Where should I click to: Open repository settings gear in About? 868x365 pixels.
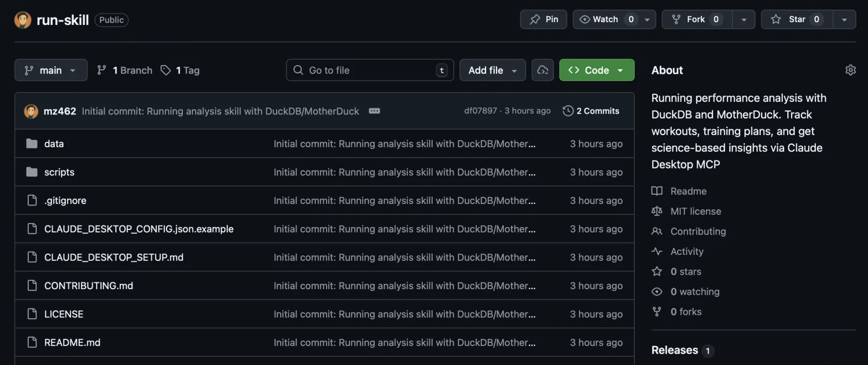click(x=851, y=70)
